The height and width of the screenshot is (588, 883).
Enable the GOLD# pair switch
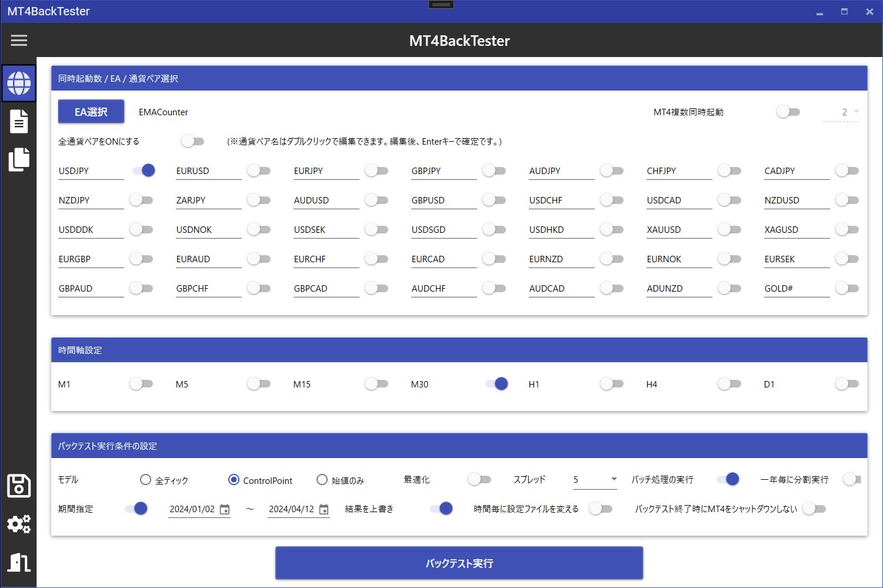click(847, 288)
